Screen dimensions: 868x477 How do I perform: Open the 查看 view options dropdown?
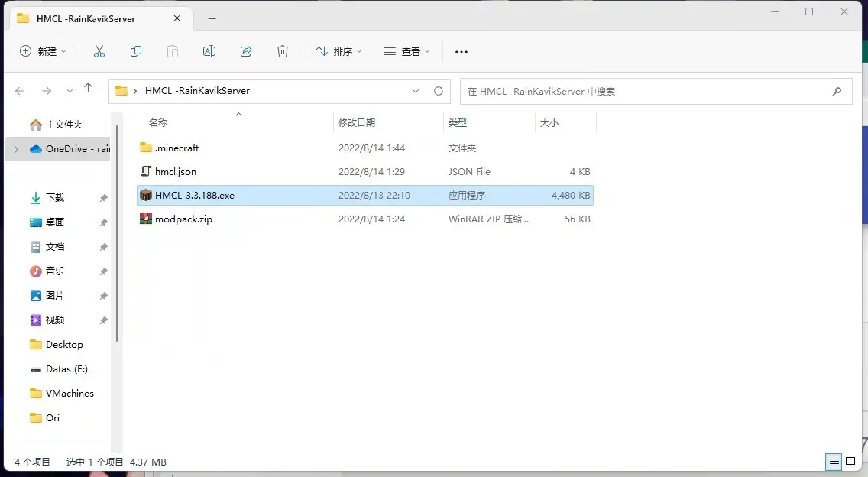point(406,51)
